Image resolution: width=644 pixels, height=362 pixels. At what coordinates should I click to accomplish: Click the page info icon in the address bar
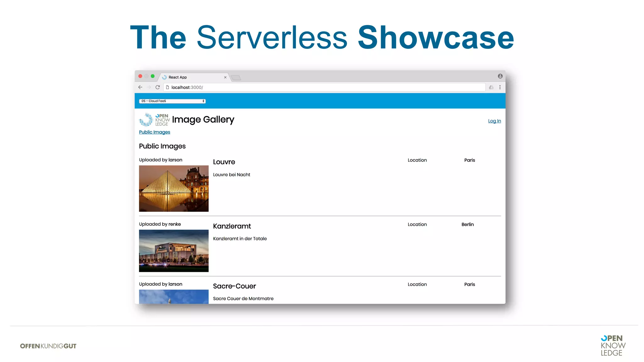[167, 87]
